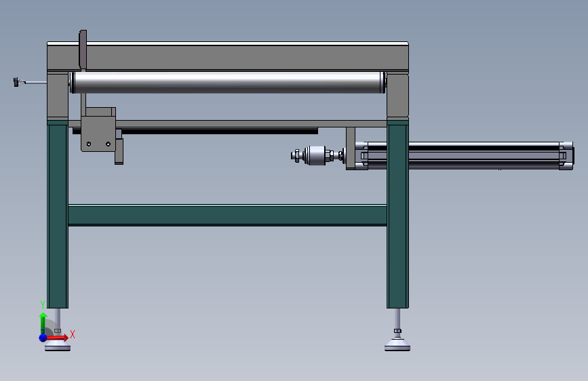Select the gray bracket with two holes
The image size is (588, 381).
[x=98, y=134]
